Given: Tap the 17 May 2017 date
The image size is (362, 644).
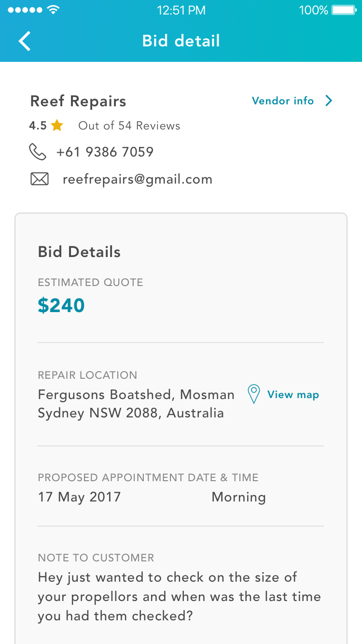Looking at the screenshot, I should [79, 497].
